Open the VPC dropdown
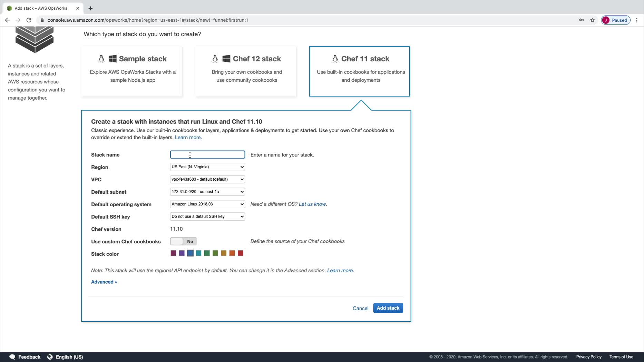The width and height of the screenshot is (644, 362). (x=207, y=179)
